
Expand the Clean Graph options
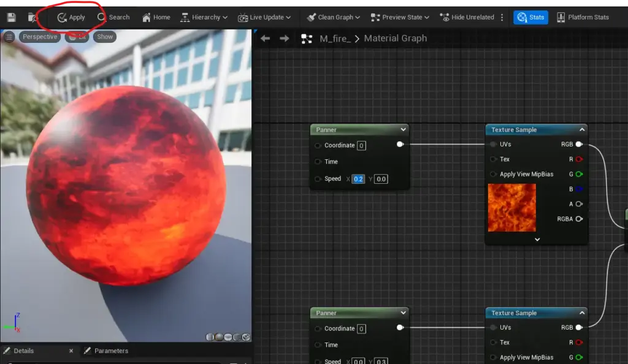(333, 17)
